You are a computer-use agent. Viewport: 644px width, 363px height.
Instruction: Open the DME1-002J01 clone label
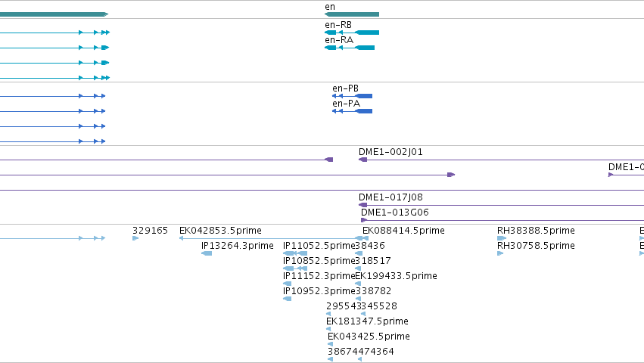(390, 152)
